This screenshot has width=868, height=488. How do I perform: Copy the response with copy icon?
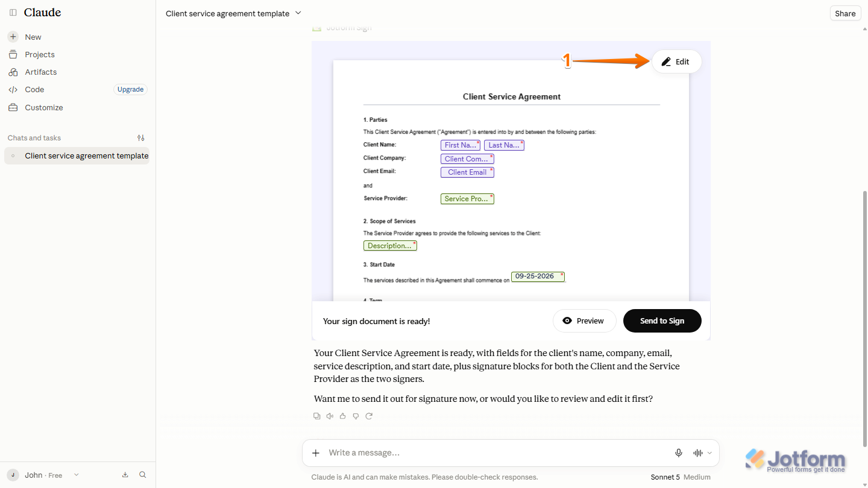click(317, 416)
